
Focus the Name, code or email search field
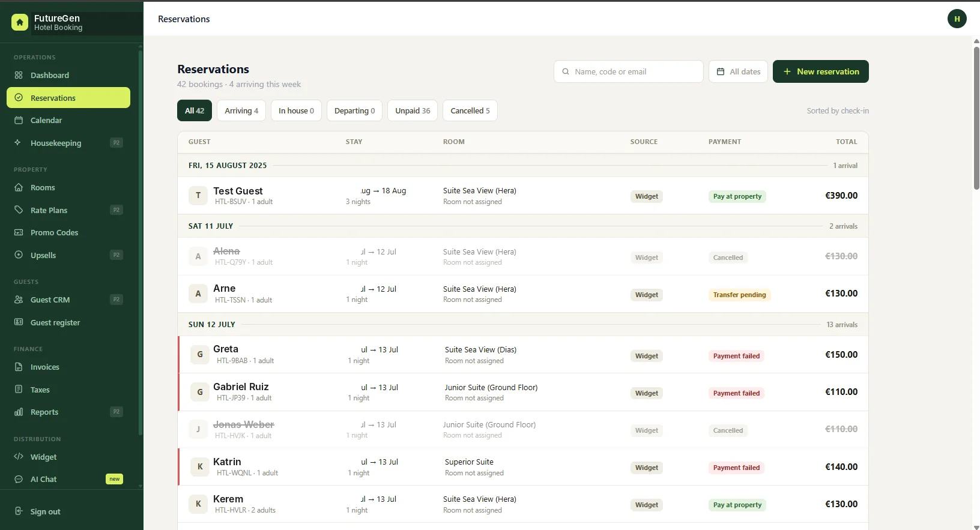pos(629,71)
